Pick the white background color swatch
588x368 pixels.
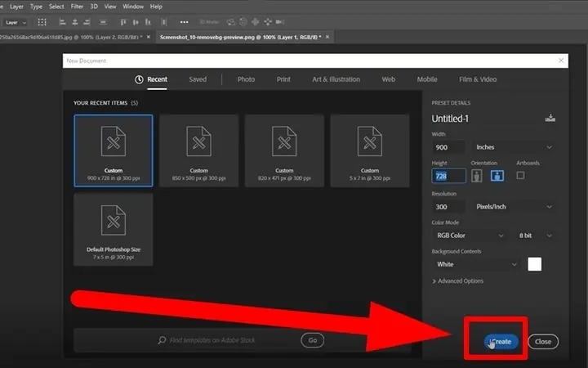(534, 264)
